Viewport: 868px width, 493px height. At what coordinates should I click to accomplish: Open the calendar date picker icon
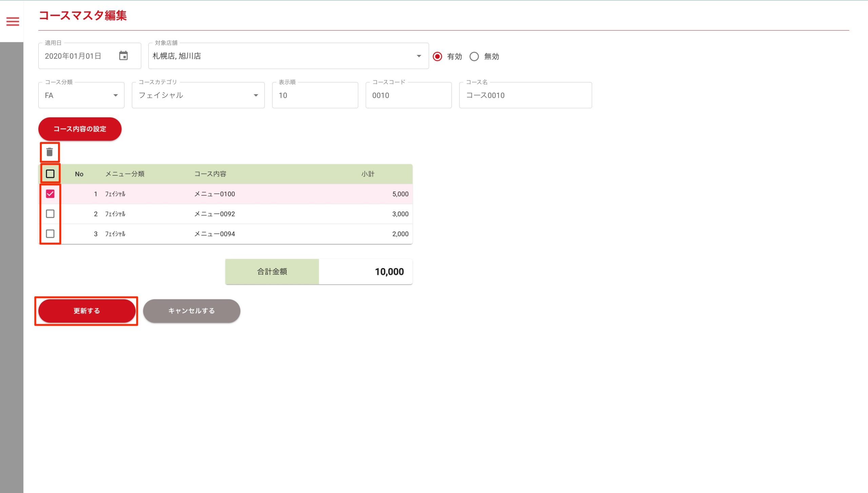coord(123,56)
